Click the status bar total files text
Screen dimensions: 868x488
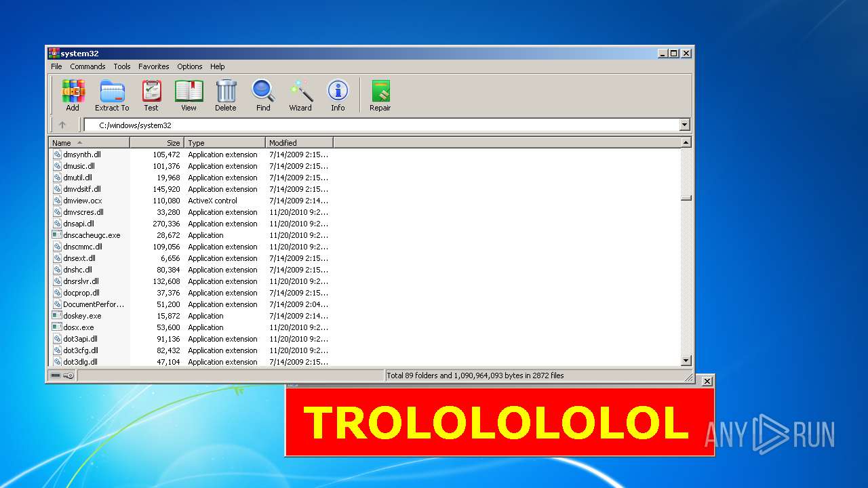(x=475, y=375)
